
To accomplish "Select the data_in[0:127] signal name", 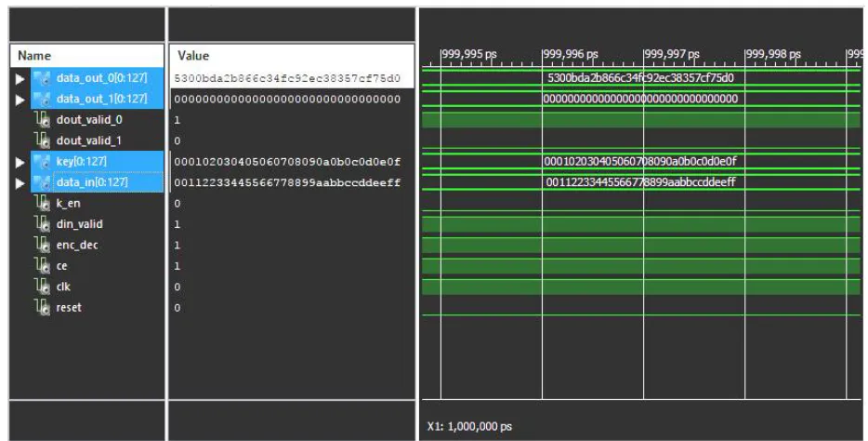I will pyautogui.click(x=92, y=182).
